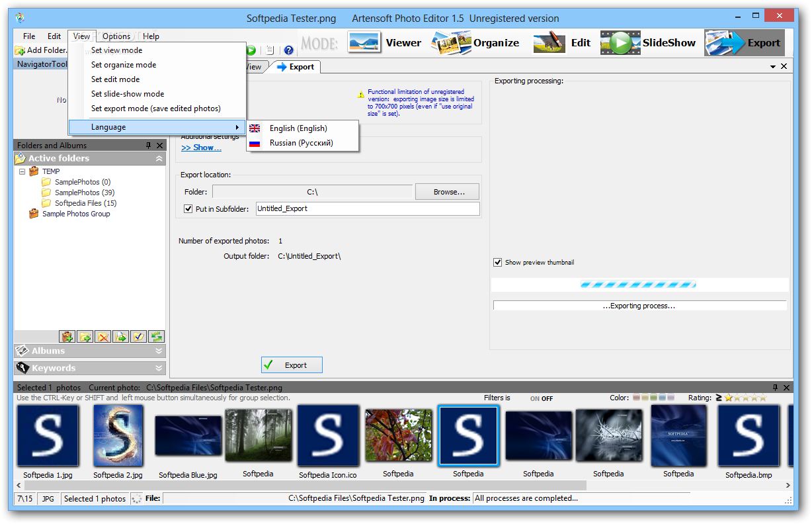
Task: Click the application icon in title bar
Action: [20, 18]
